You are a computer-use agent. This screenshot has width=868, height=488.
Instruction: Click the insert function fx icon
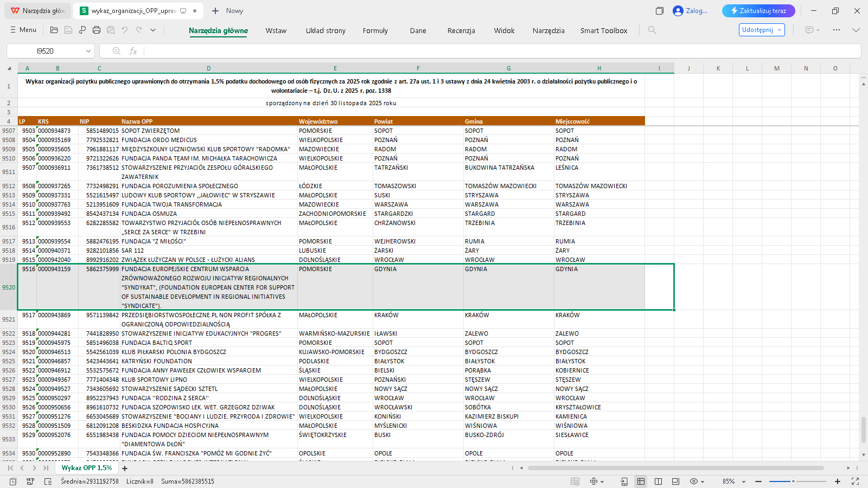coord(133,51)
